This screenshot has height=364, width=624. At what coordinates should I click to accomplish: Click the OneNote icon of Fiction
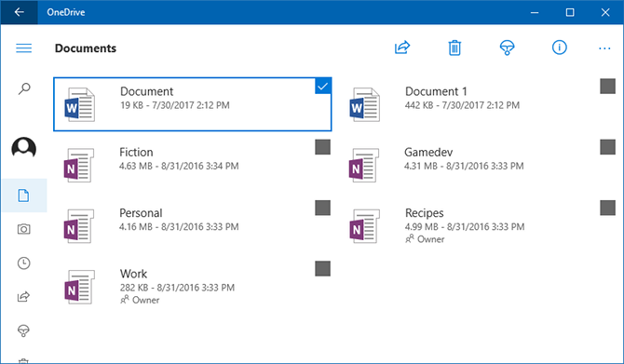point(79,165)
